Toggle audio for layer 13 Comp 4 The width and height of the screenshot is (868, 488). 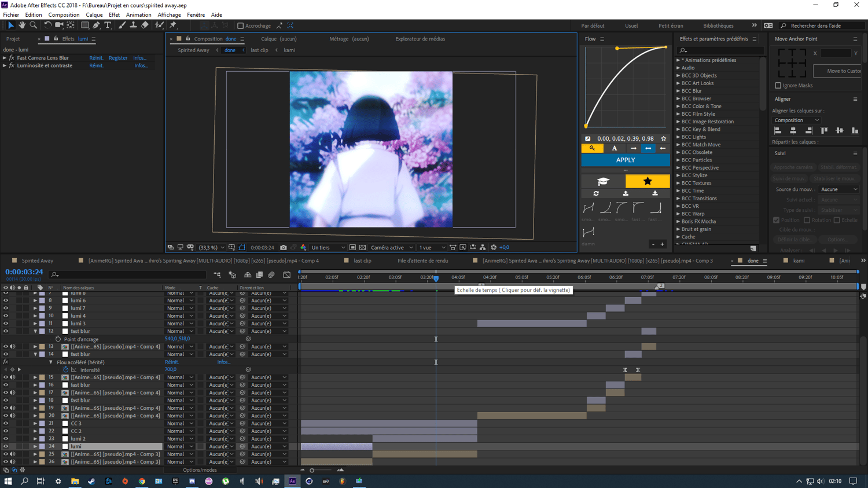(12, 347)
